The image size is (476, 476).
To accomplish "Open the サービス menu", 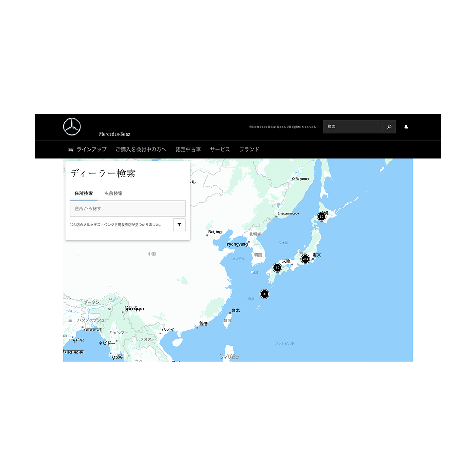I will coord(220,149).
